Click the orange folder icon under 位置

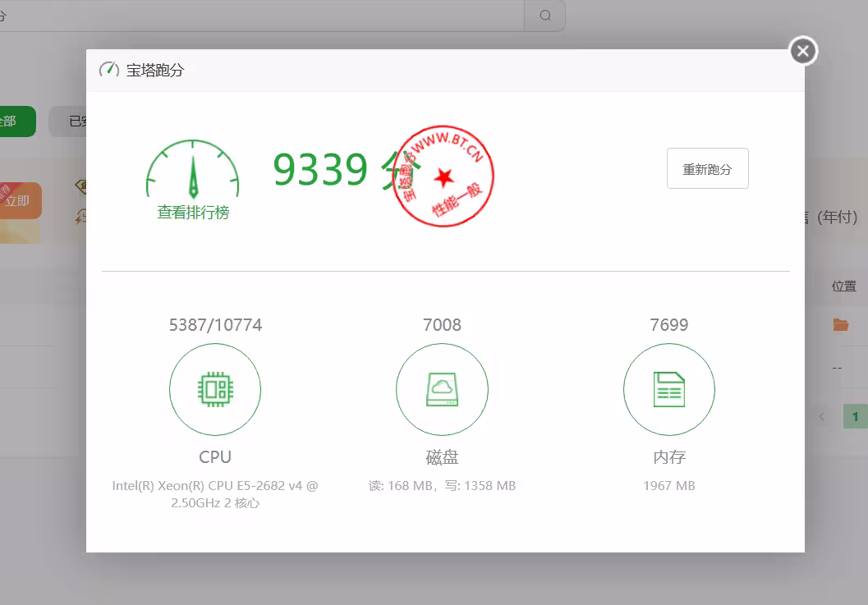[840, 324]
